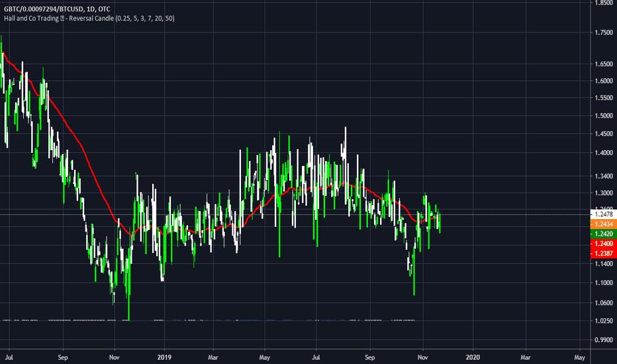Click the 0.9900 price axis label
Viewport: 617px width, 364px height.
(x=604, y=340)
